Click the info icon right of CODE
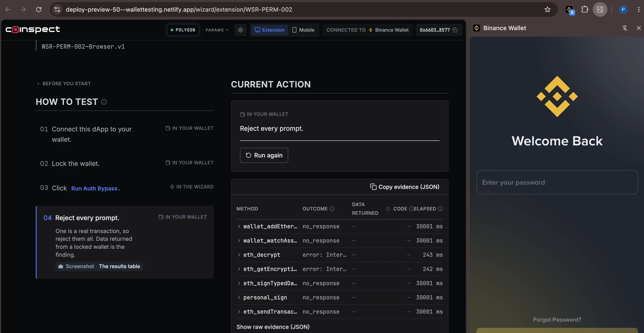The width and height of the screenshot is (644, 333). click(x=411, y=209)
